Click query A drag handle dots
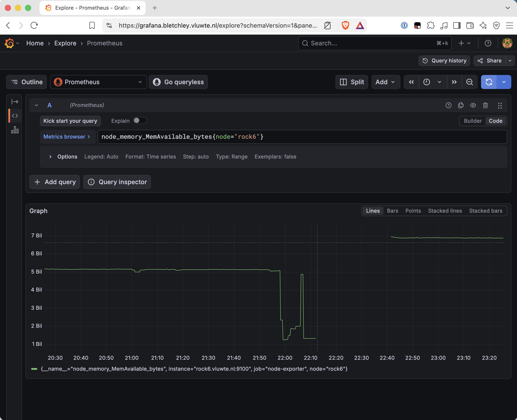Screen dimensions: 517x420 pos(500,105)
